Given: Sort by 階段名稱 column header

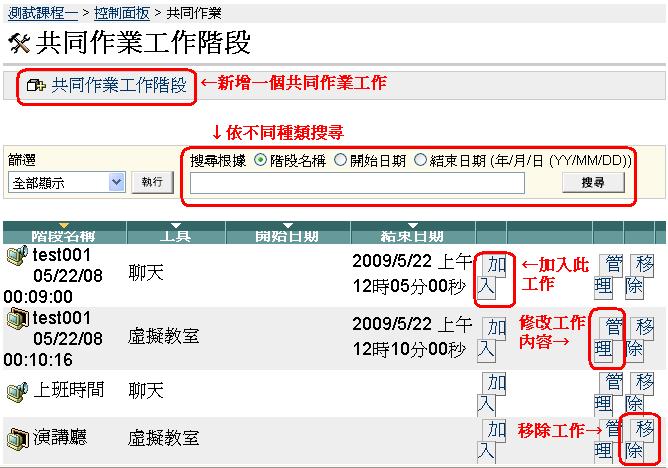Looking at the screenshot, I should (x=64, y=234).
